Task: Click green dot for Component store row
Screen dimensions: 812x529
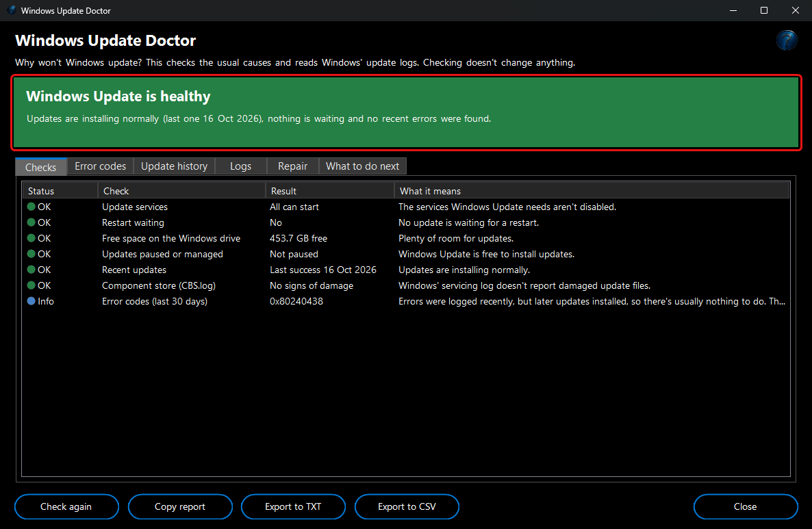Action: click(x=31, y=286)
